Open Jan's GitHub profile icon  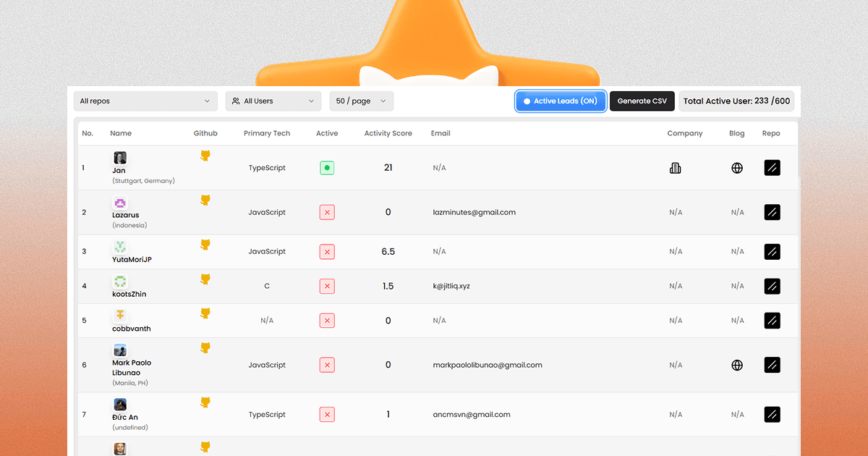205,154
